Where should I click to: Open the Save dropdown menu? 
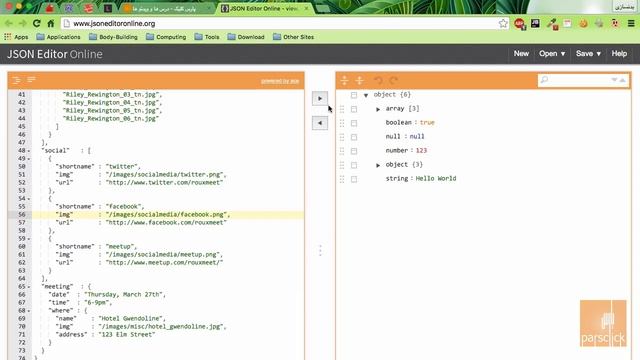588,53
